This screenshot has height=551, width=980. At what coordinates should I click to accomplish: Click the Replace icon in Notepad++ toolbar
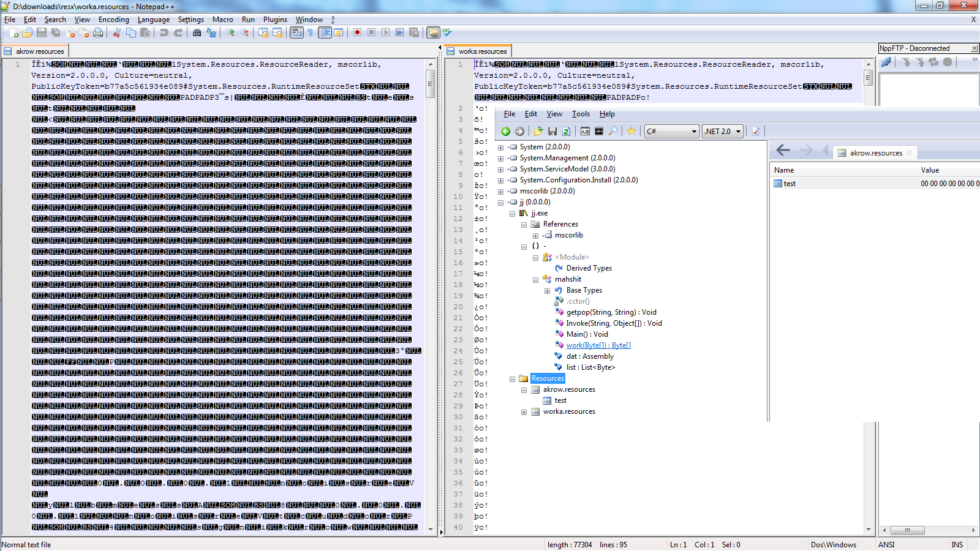(211, 32)
